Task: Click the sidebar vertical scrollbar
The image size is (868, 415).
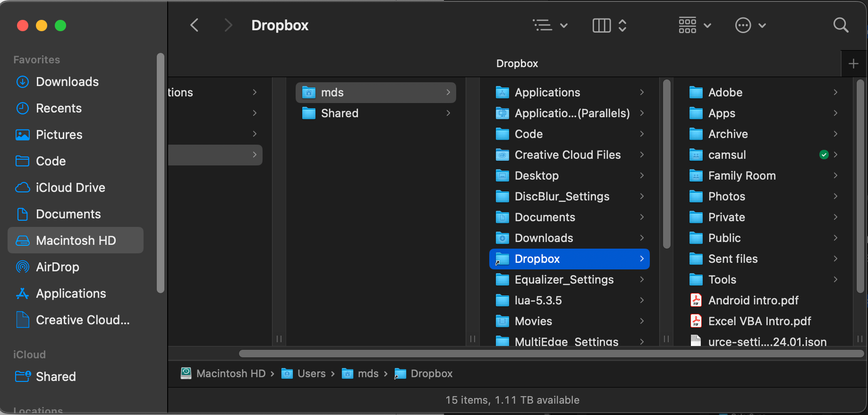Action: click(161, 173)
